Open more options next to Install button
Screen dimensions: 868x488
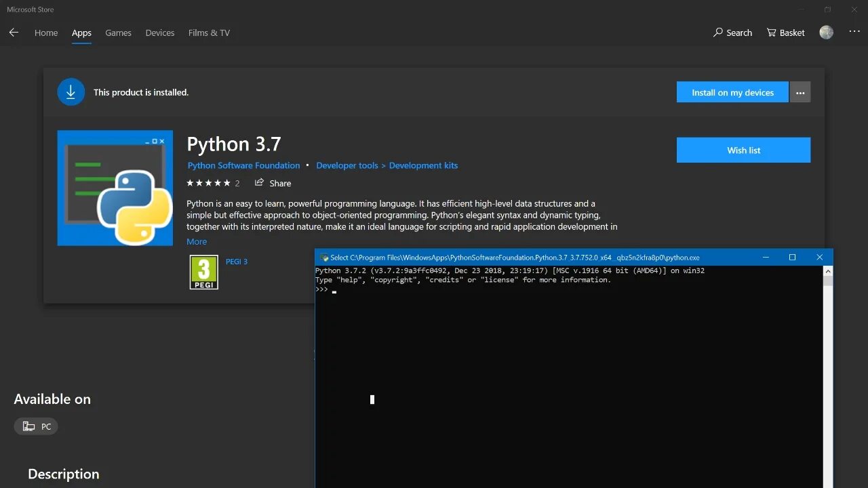800,92
